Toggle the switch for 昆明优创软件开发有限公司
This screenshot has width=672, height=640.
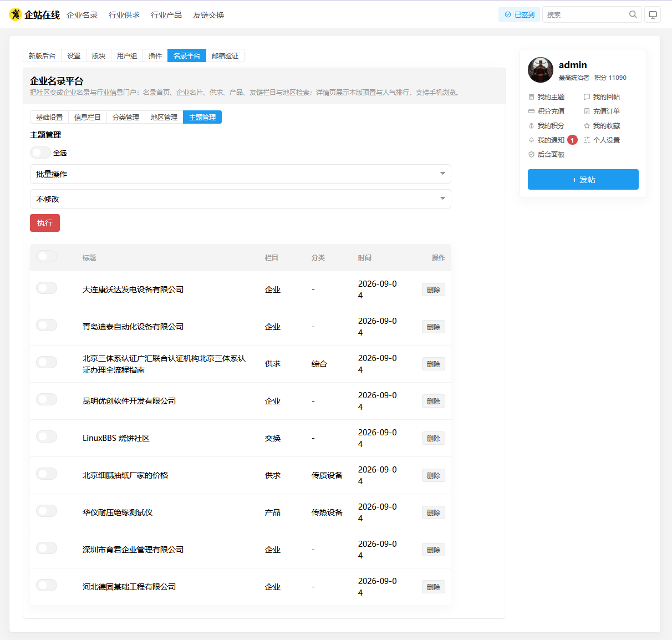click(47, 399)
